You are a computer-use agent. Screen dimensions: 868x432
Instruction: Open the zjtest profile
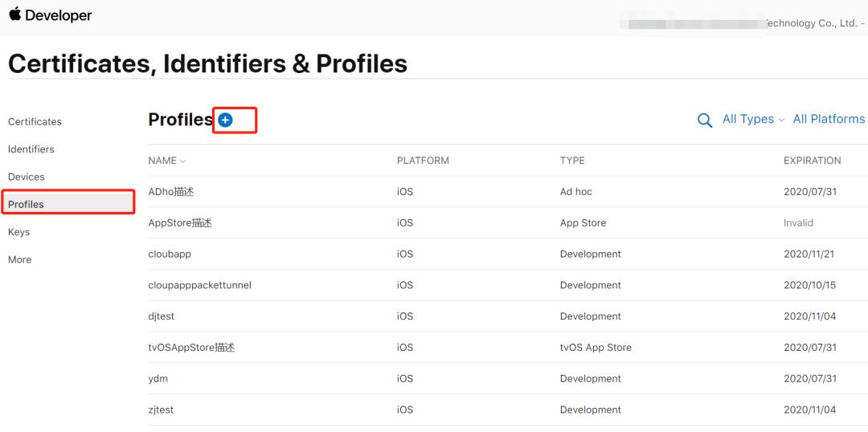(x=161, y=410)
